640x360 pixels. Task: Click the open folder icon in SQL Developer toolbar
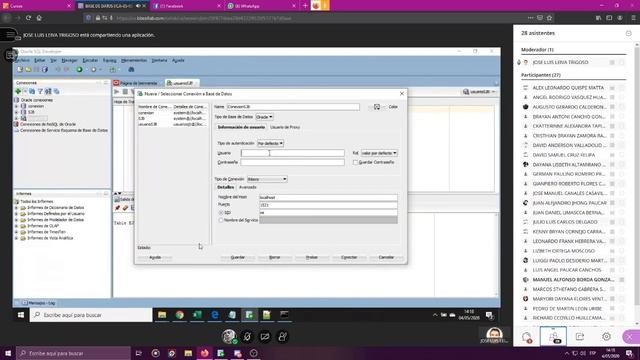(x=28, y=70)
